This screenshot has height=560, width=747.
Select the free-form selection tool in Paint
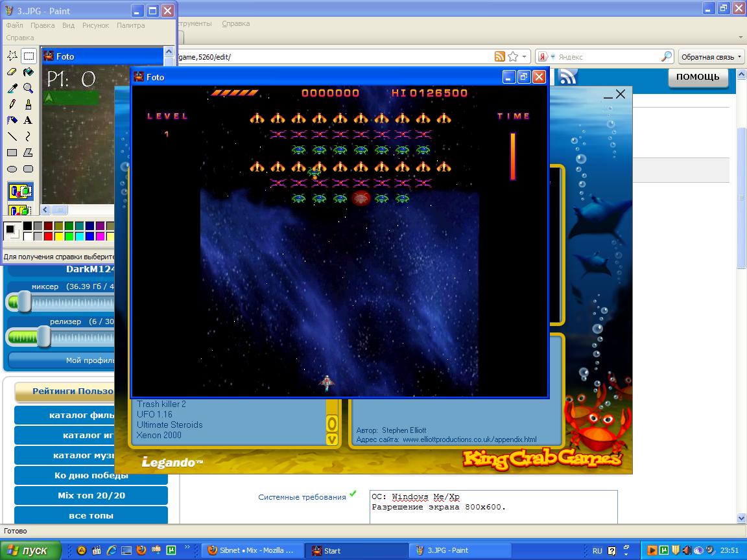12,56
